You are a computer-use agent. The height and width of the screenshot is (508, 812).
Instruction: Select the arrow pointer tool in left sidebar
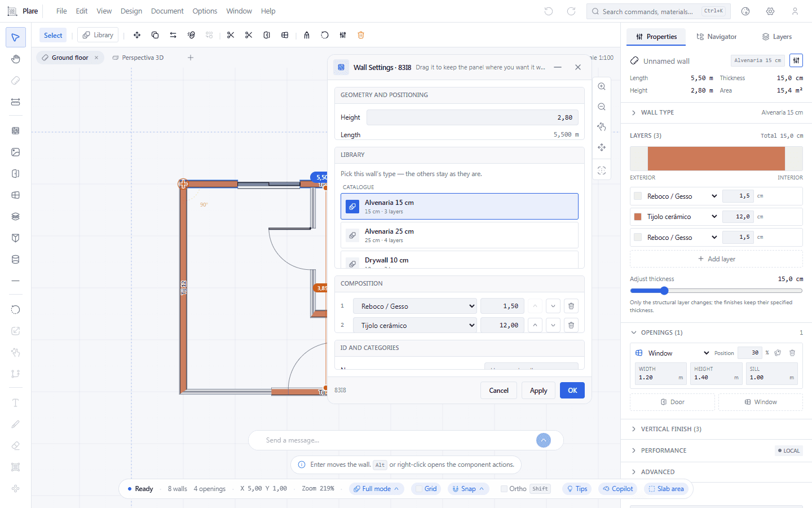[16, 38]
